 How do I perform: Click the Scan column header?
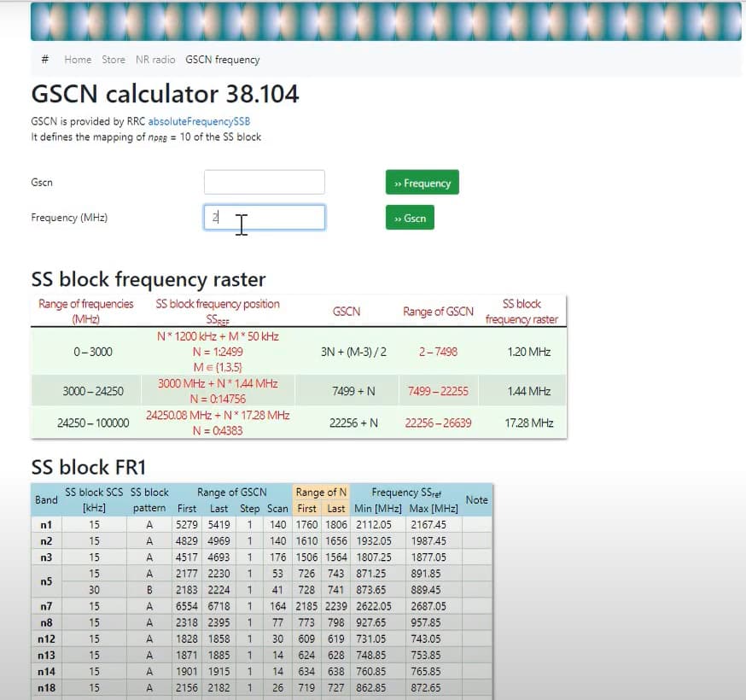tap(277, 509)
